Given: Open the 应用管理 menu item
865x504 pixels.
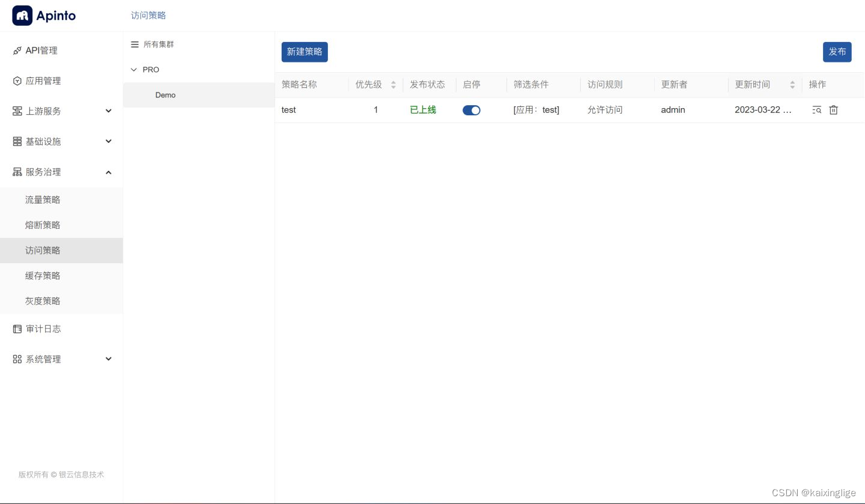Looking at the screenshot, I should 61,81.
